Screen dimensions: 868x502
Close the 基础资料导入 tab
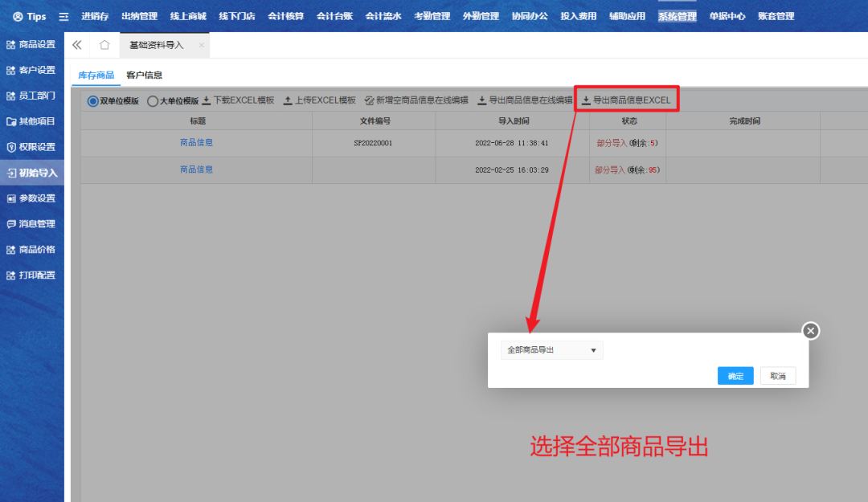point(201,45)
